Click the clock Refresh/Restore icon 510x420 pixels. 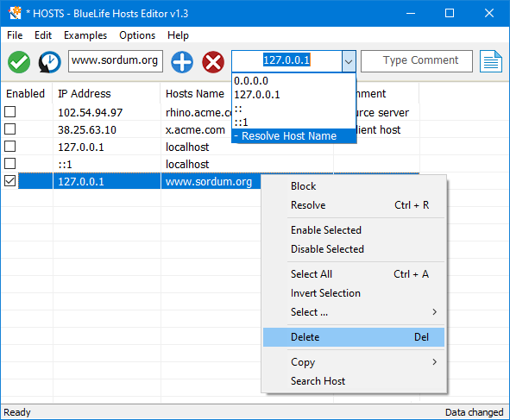point(50,62)
